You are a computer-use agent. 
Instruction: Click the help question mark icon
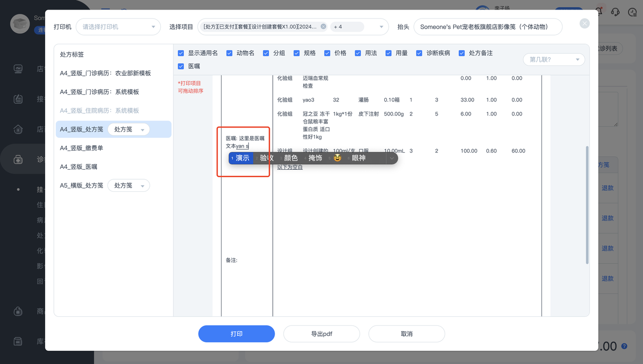pyautogui.click(x=624, y=346)
